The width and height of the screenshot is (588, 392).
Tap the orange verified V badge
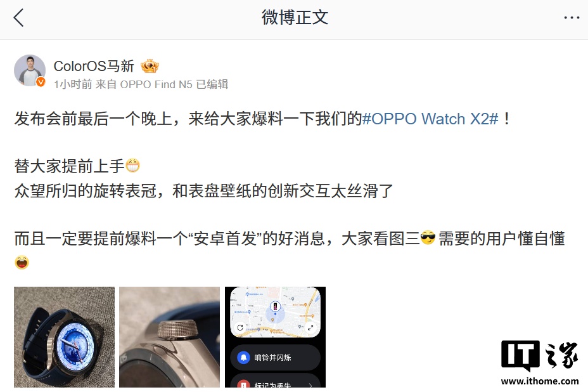pos(41,82)
